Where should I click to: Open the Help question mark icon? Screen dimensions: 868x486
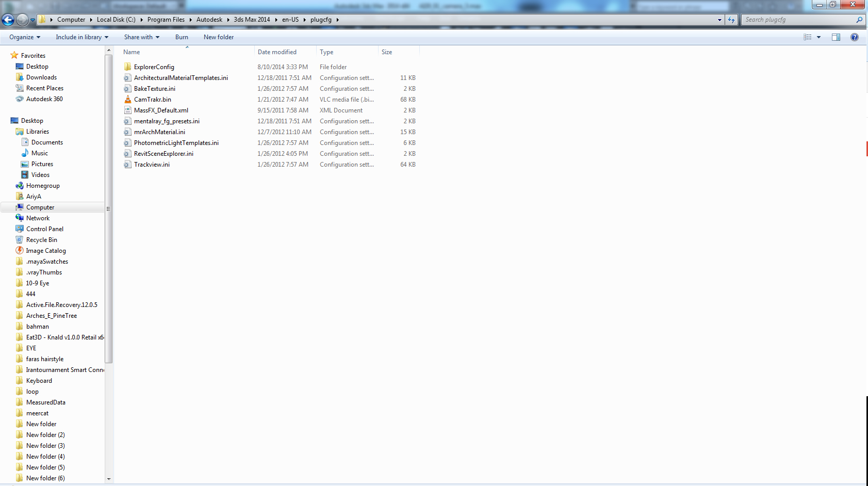[x=855, y=37]
